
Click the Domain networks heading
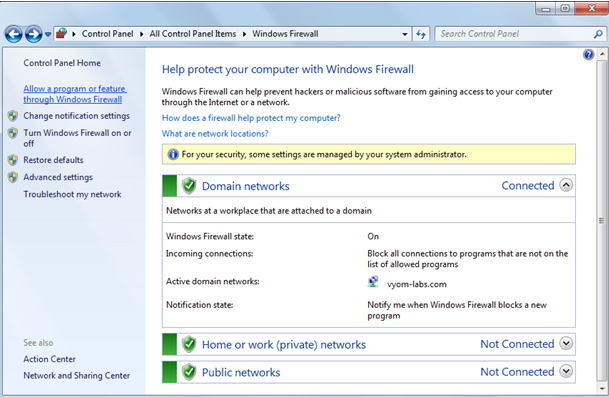[245, 186]
